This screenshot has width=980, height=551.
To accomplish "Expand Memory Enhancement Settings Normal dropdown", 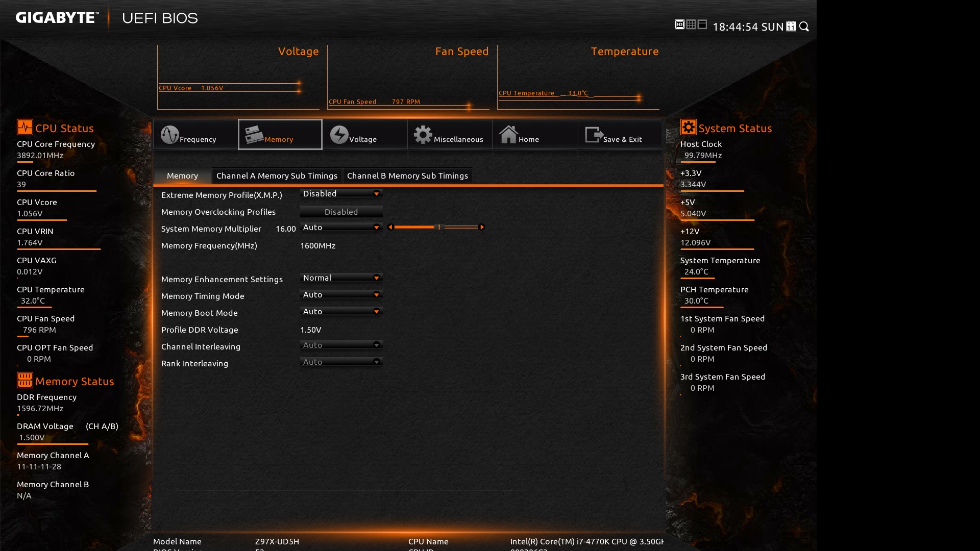I will 341,278.
